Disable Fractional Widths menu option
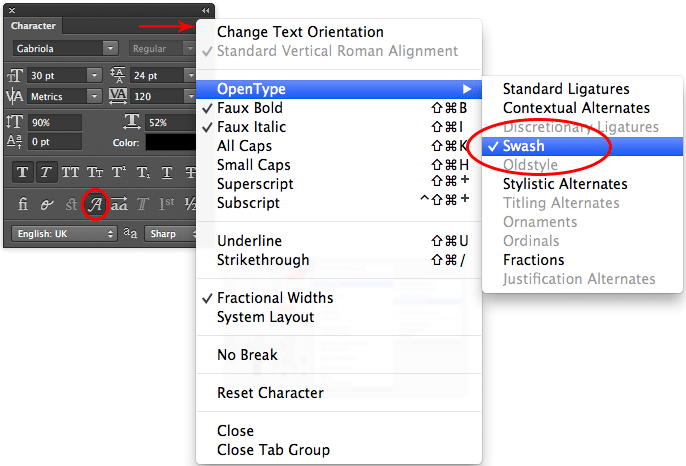Viewport: 686px width, 466px height. [x=275, y=298]
